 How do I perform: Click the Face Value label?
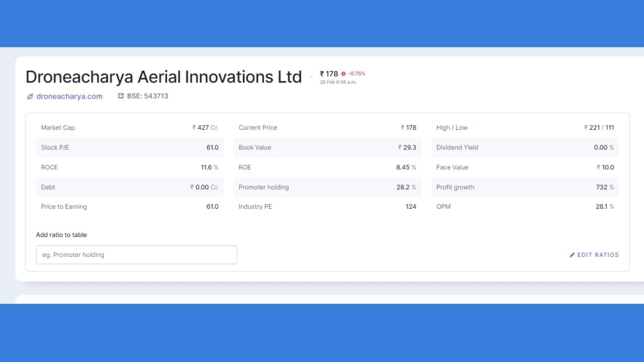[x=452, y=167]
